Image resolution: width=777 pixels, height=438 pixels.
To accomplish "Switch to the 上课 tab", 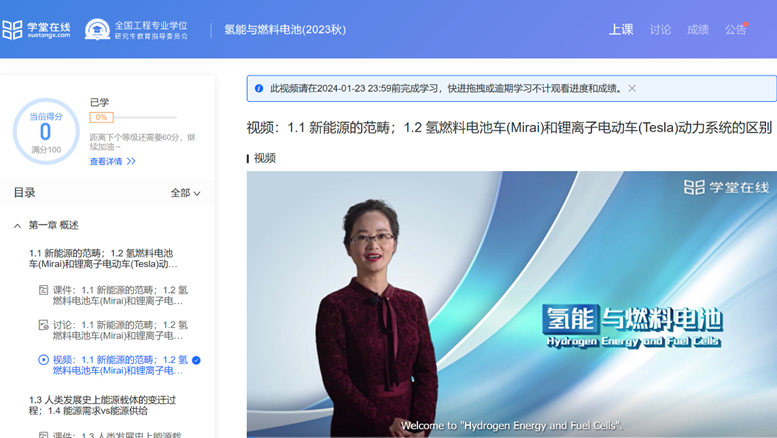I will [621, 30].
